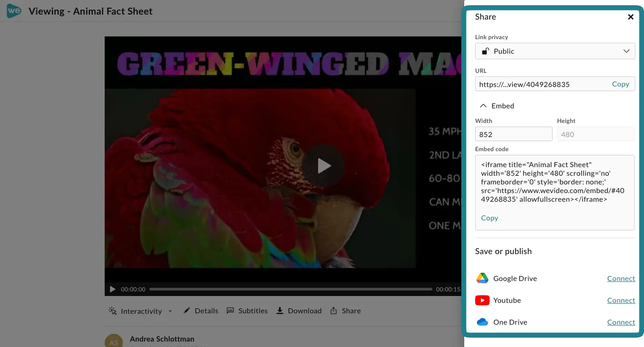This screenshot has width=644, height=347.
Task: Click the 00:00:00 elapsed time label
Action: click(133, 289)
